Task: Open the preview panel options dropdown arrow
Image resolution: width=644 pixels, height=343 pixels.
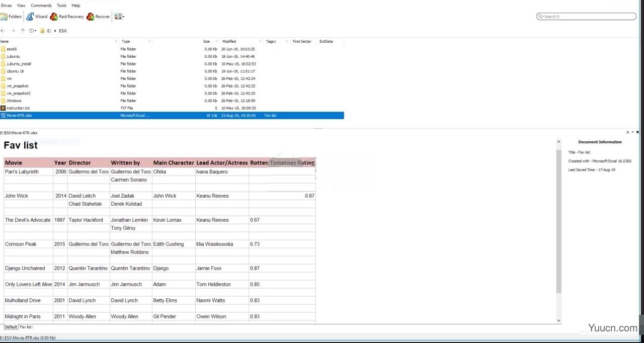Action: (x=632, y=132)
